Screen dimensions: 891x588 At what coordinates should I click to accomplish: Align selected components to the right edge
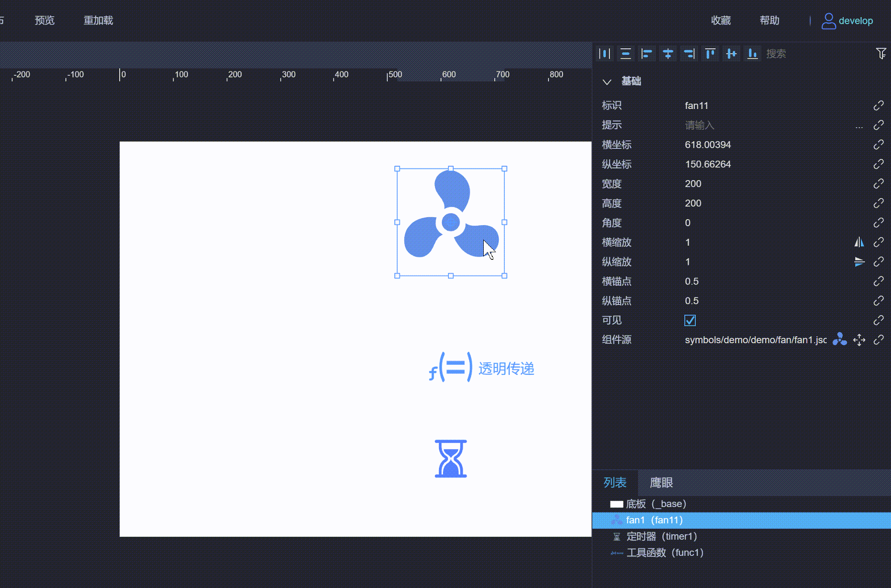(x=689, y=54)
